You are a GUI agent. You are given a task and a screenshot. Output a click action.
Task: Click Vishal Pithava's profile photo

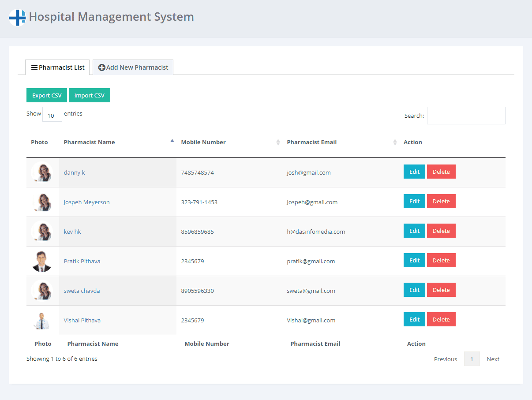tap(42, 320)
